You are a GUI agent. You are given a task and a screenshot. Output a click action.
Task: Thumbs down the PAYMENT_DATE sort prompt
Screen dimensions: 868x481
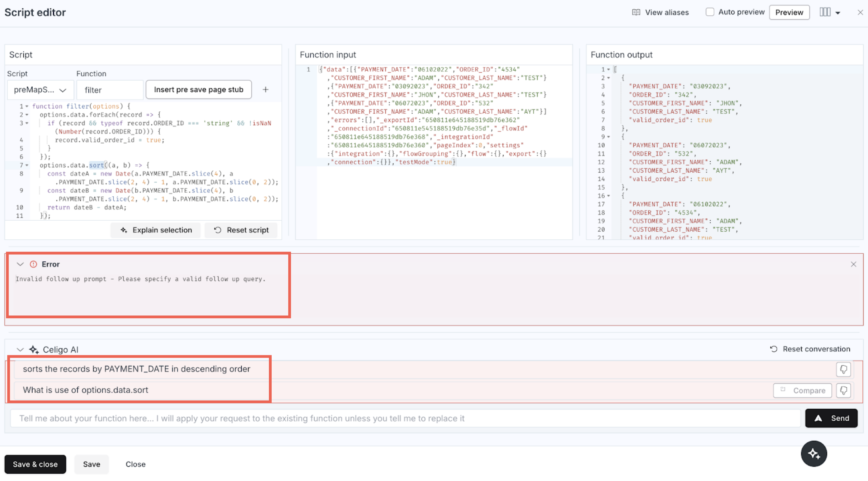843,369
